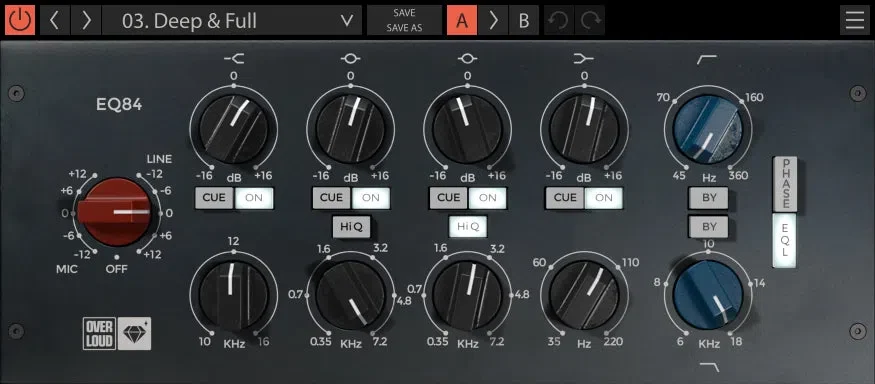Viewport: 875px width, 384px height.
Task: Select comparison slot B
Action: (523, 21)
